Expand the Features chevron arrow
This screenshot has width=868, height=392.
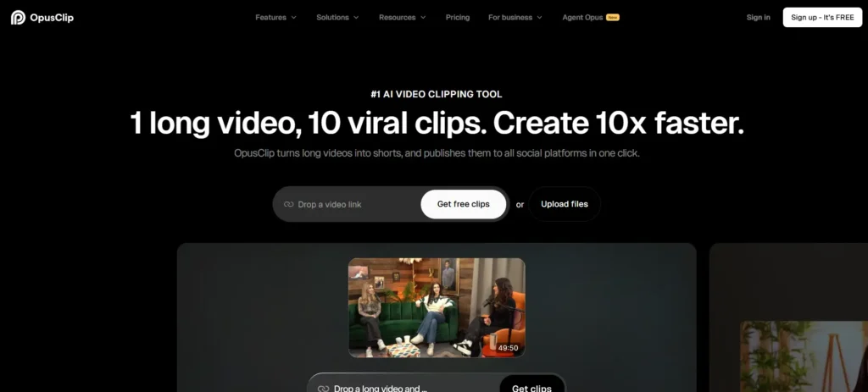coord(293,18)
